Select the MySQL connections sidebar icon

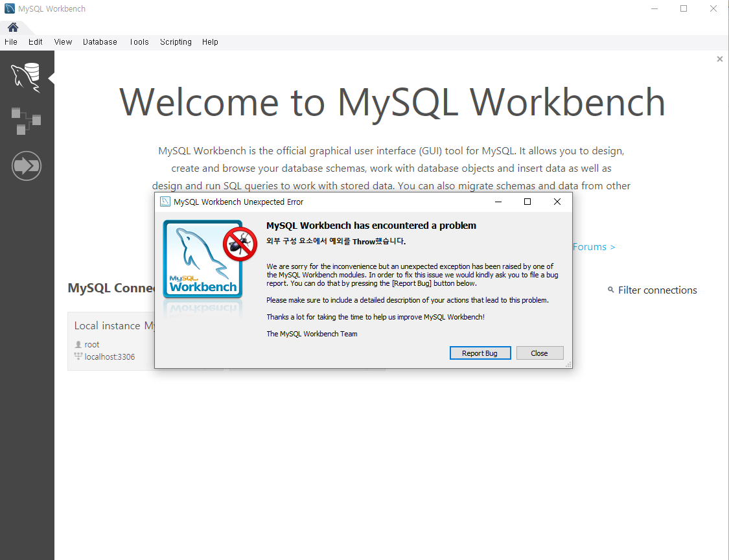pyautogui.click(x=26, y=77)
